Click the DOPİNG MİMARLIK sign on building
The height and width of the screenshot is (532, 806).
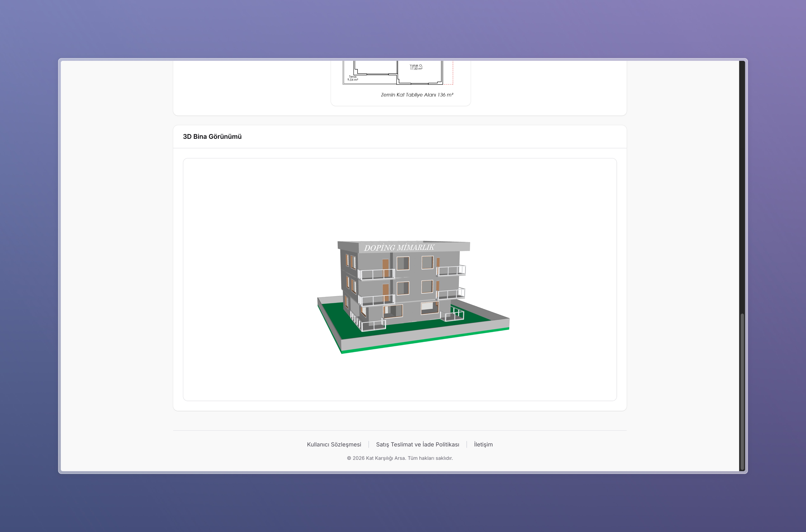pyautogui.click(x=399, y=248)
